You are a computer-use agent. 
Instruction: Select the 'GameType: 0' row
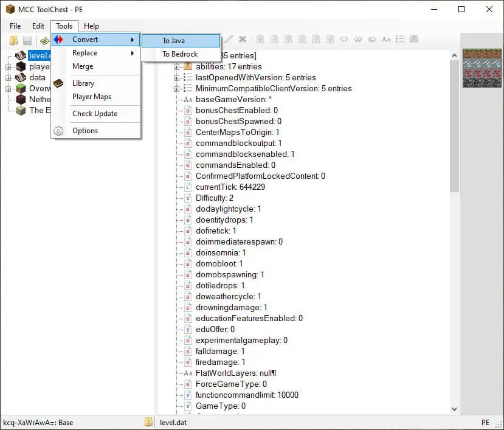click(x=221, y=406)
